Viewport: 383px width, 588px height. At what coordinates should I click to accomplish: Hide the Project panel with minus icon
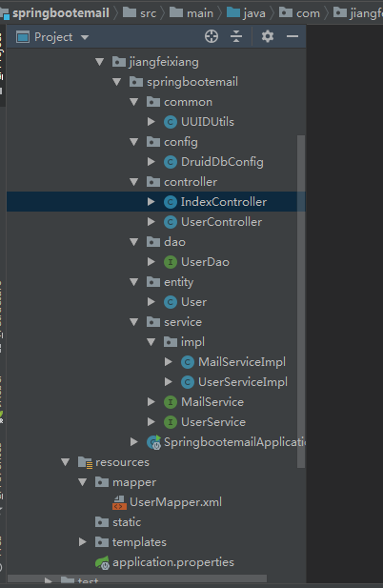[292, 36]
